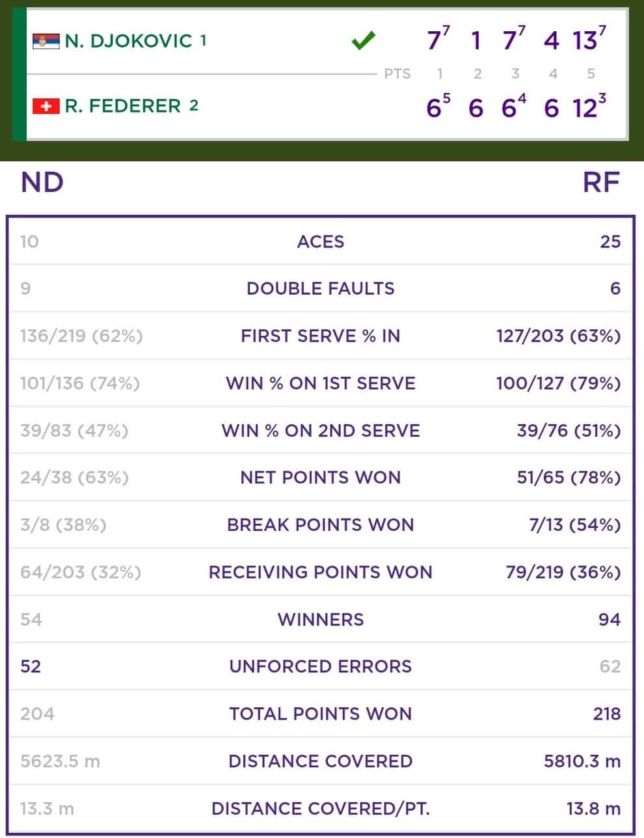Select the ND column header
The height and width of the screenshot is (838, 644).
[x=42, y=183]
